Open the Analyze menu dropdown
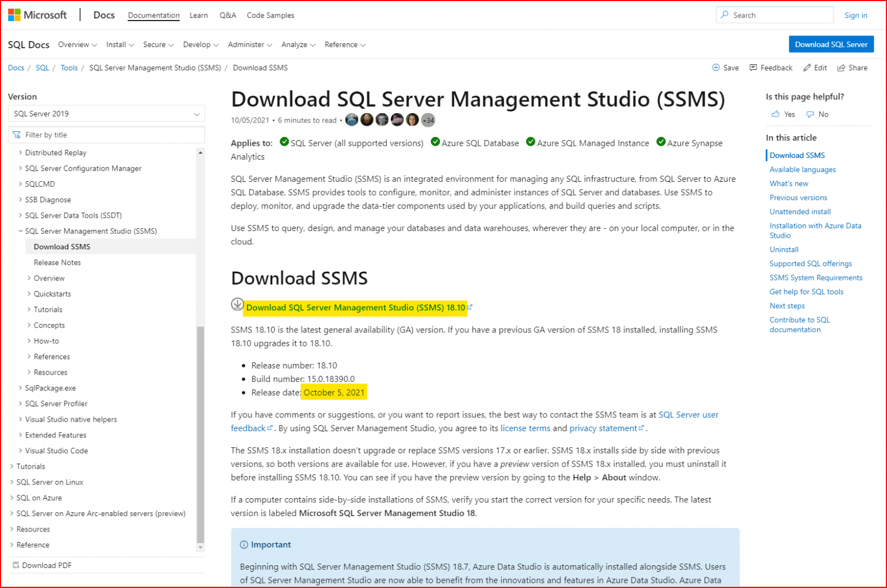This screenshot has width=887, height=588. pos(298,45)
